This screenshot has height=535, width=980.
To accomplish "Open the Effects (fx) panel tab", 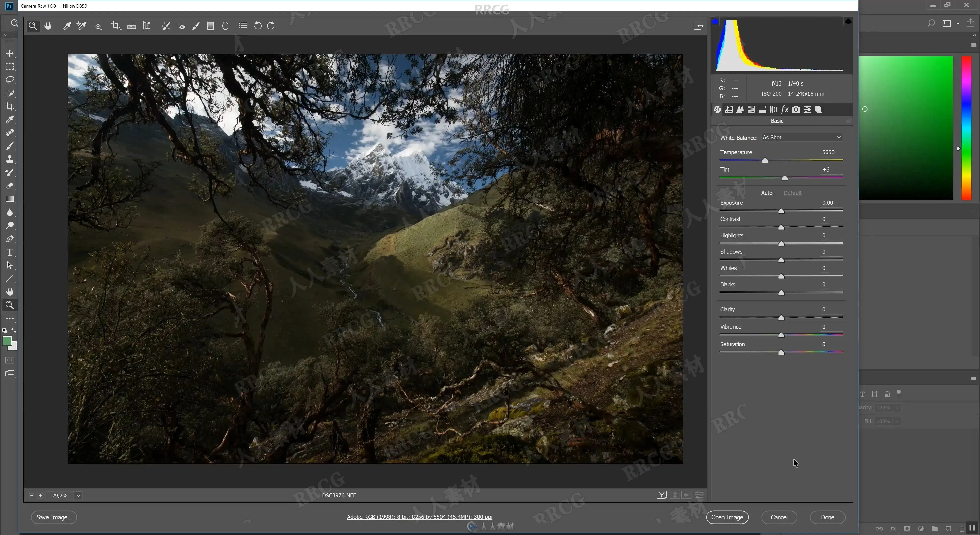I will (785, 110).
